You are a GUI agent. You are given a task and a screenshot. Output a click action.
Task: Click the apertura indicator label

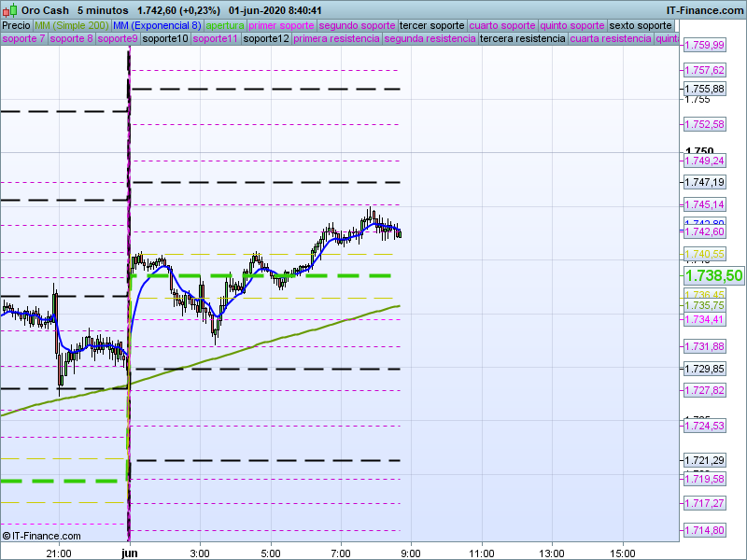click(x=225, y=26)
